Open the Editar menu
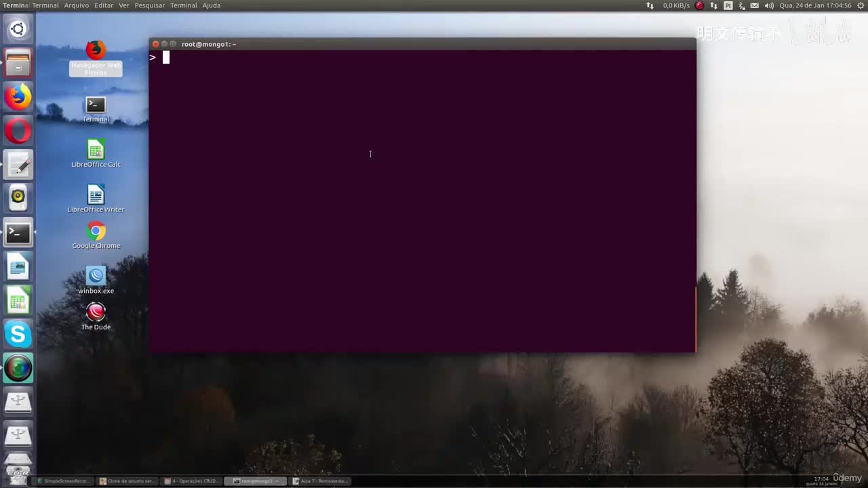 click(x=104, y=5)
